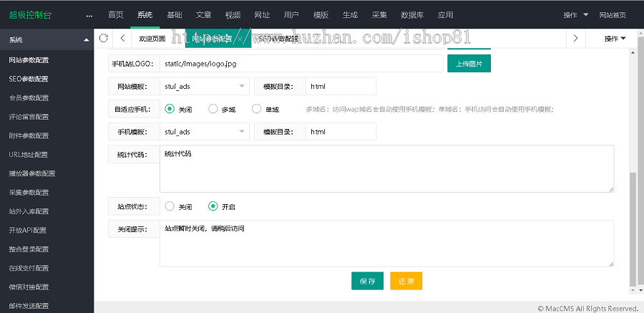
Task: Click the left arrow to scroll tabs back
Action: (x=123, y=38)
